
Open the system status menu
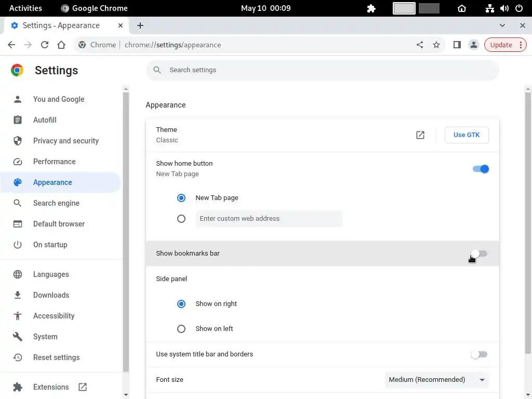click(504, 8)
